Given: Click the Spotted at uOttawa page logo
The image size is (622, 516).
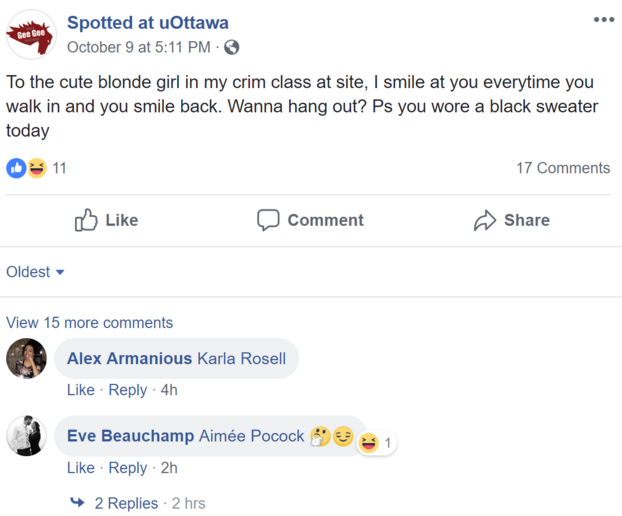Looking at the screenshot, I should click(30, 33).
